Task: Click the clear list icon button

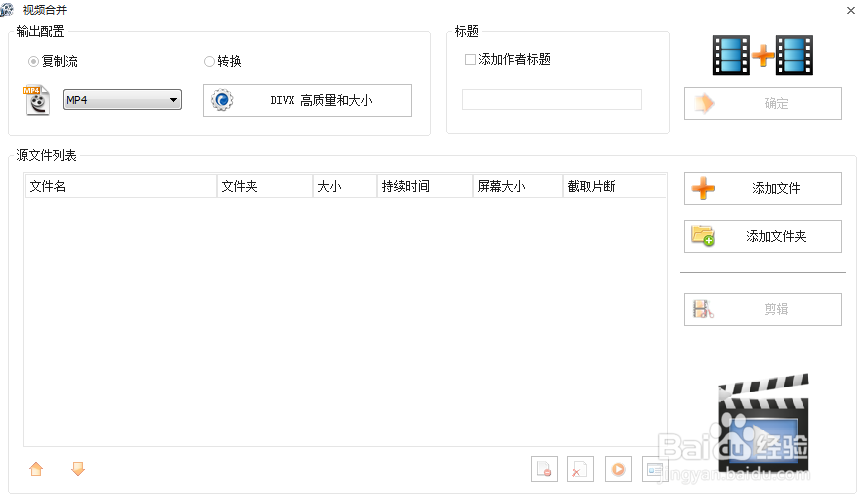Action: 580,469
